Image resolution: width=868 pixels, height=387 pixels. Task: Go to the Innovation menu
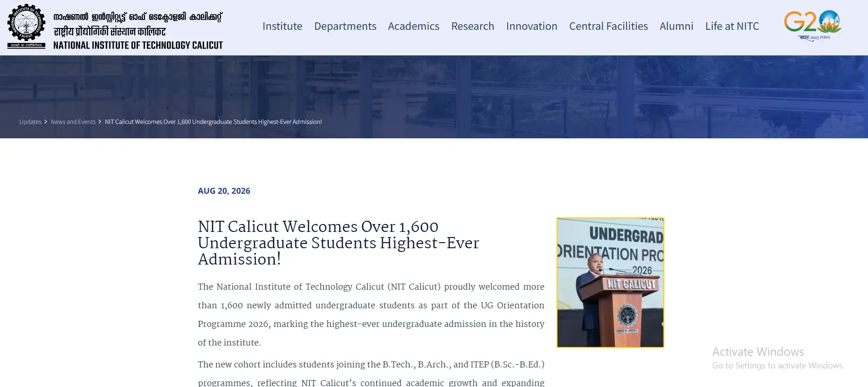(532, 26)
